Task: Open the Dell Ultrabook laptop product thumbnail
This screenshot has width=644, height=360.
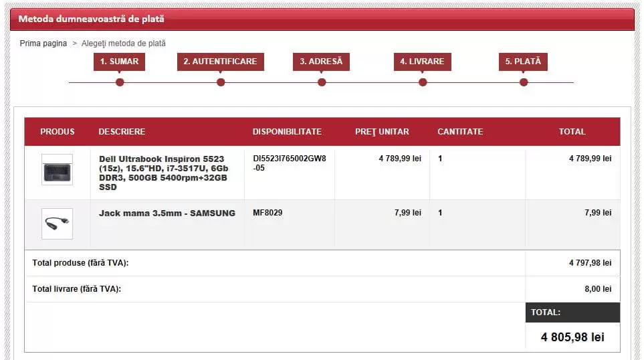Action: (57, 170)
